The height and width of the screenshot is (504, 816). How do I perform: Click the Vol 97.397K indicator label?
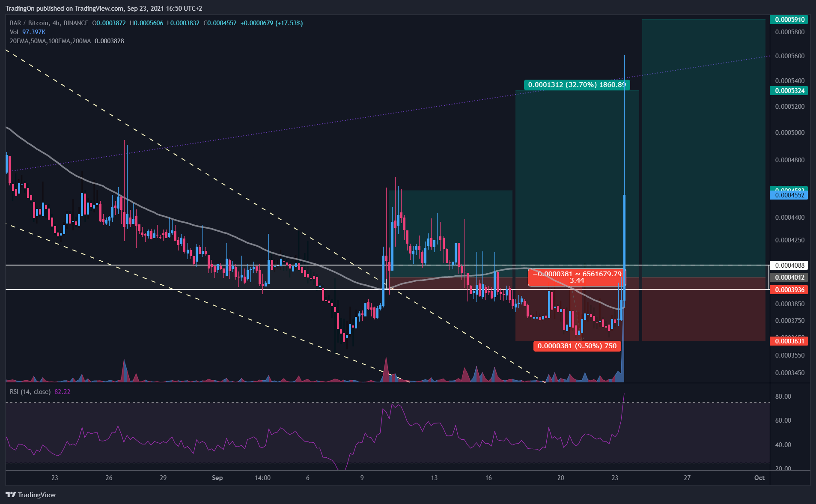[28, 32]
